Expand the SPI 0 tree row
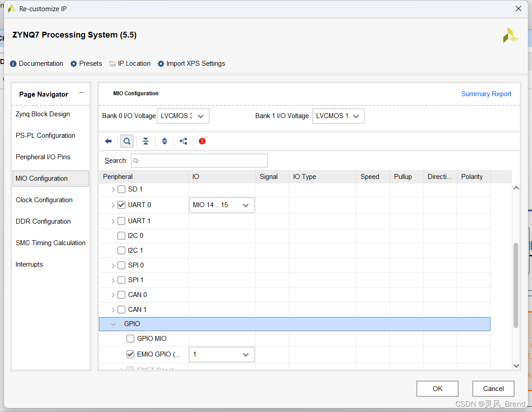The image size is (532, 412). click(x=113, y=265)
